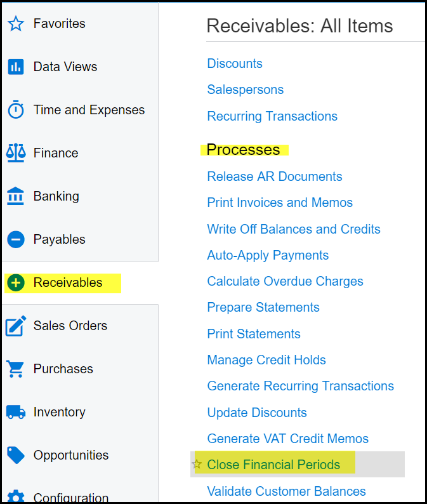This screenshot has width=427, height=504.
Task: Open Validate Customer Balances process
Action: (286, 491)
